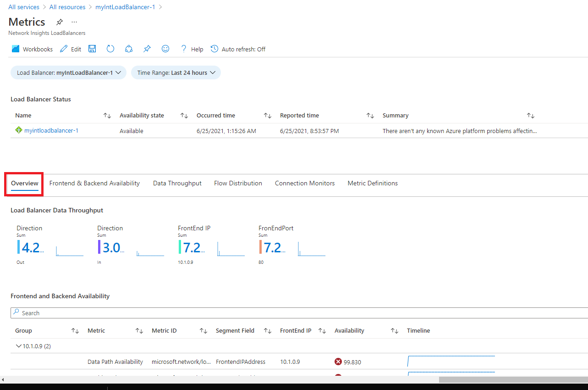
Task: Switch to the Data Throughput tab
Action: pyautogui.click(x=177, y=183)
